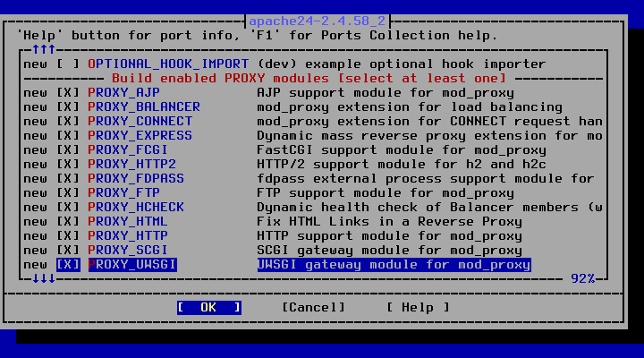The width and height of the screenshot is (644, 358).
Task: Select the PROXY_HCHECK option name
Action: (x=136, y=207)
